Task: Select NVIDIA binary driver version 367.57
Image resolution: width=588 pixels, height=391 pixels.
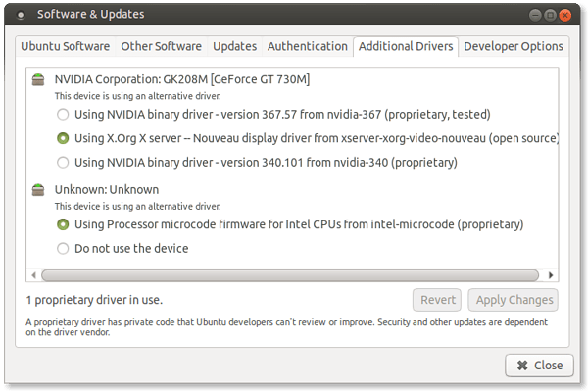Action: [63, 114]
